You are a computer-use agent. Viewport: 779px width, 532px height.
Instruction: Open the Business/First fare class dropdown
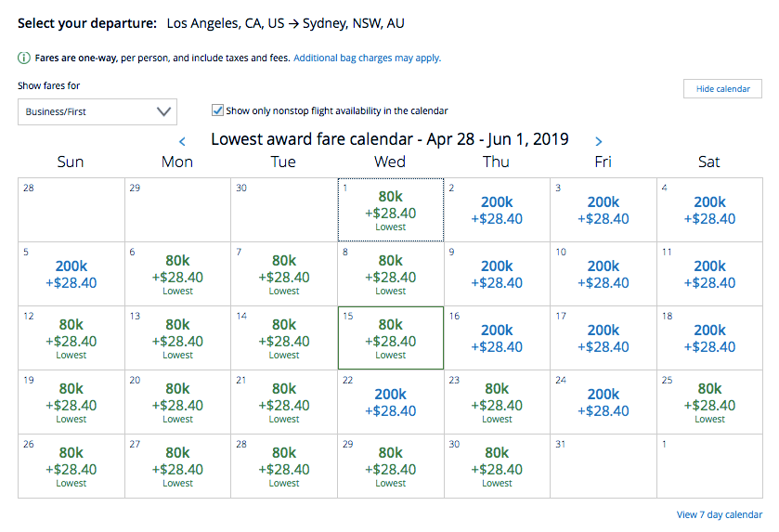coord(97,111)
